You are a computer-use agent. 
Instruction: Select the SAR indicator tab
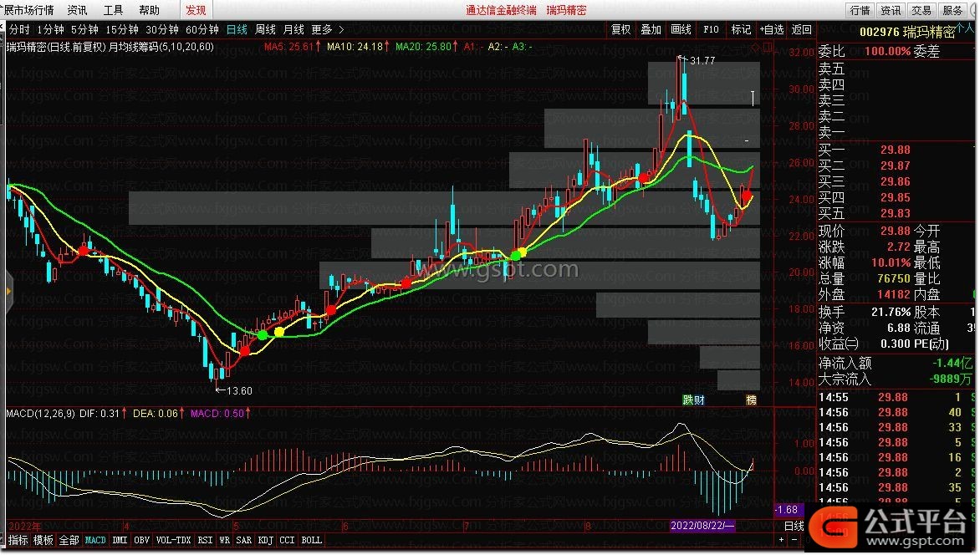pyautogui.click(x=244, y=540)
